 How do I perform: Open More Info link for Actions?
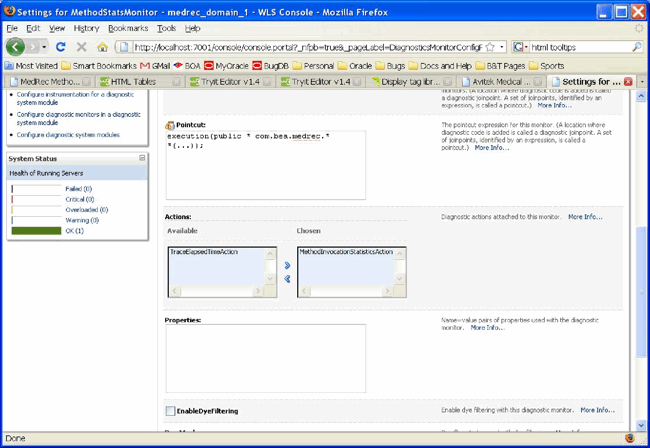coord(585,217)
